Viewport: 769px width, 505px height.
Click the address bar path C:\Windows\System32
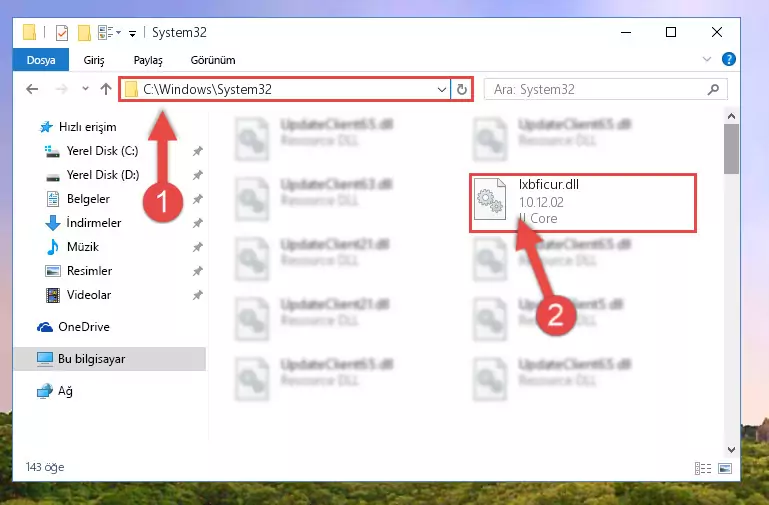(x=207, y=89)
